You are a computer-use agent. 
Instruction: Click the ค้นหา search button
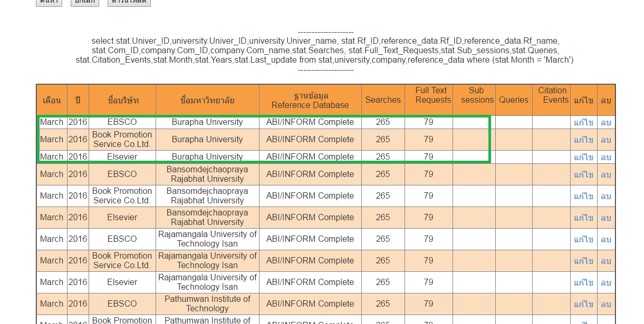[x=49, y=2]
